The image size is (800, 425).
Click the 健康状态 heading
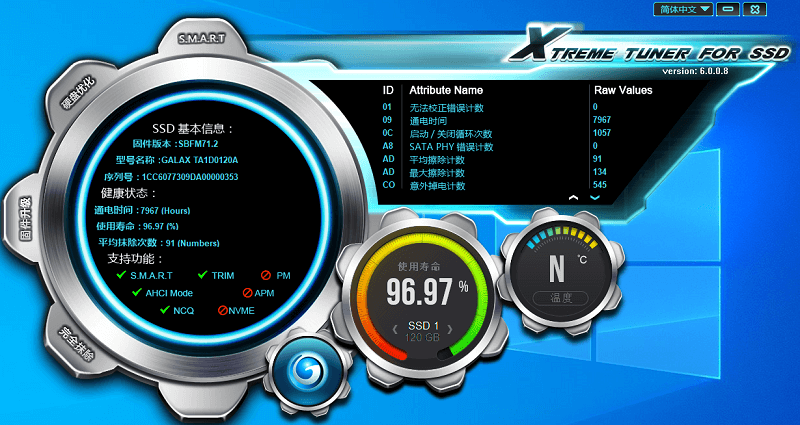(129, 194)
